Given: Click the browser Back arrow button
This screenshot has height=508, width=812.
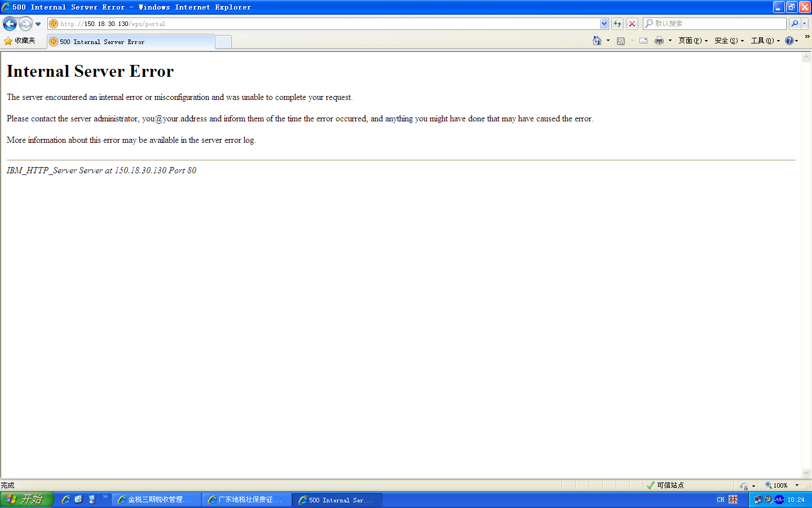Looking at the screenshot, I should pos(10,24).
